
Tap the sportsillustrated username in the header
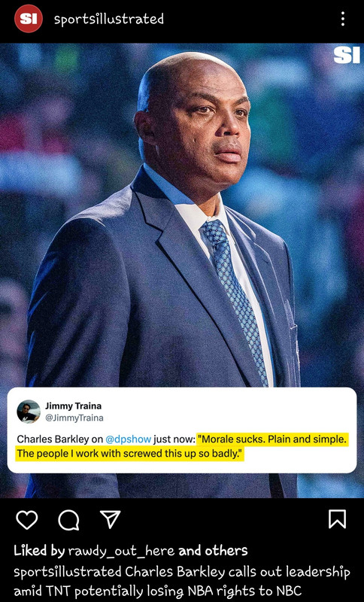click(x=109, y=19)
